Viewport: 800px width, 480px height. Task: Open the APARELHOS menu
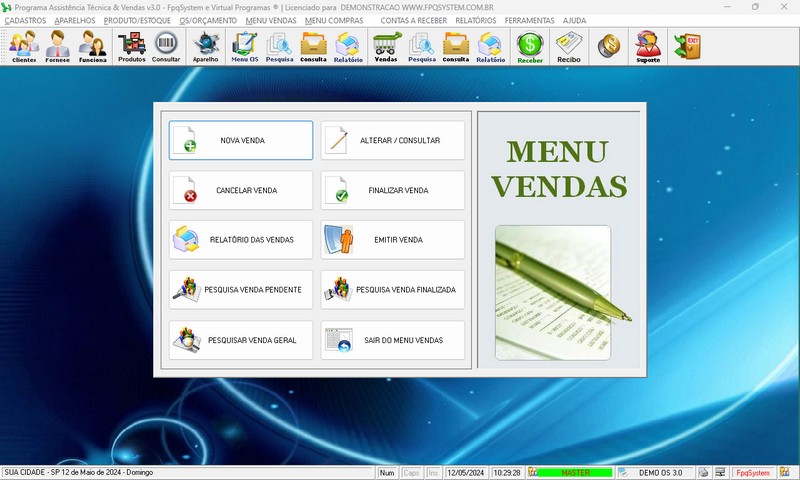click(x=75, y=20)
